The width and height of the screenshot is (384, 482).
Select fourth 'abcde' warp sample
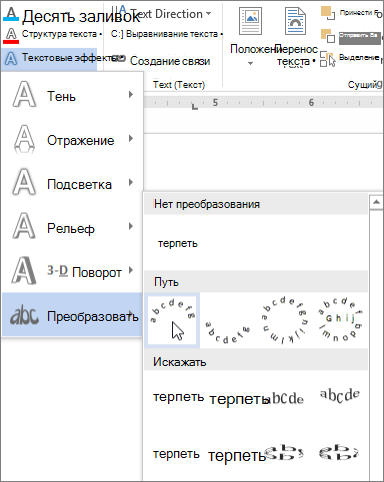click(340, 395)
